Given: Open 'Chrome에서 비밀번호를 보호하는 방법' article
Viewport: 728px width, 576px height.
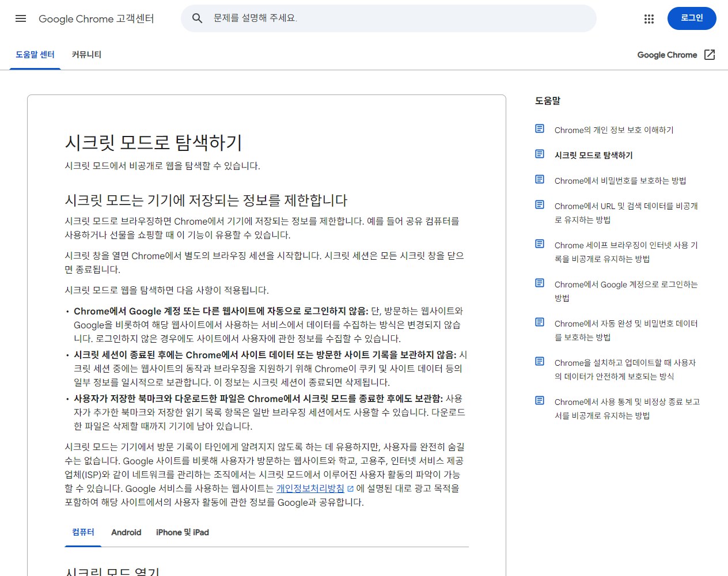Looking at the screenshot, I should pos(620,181).
